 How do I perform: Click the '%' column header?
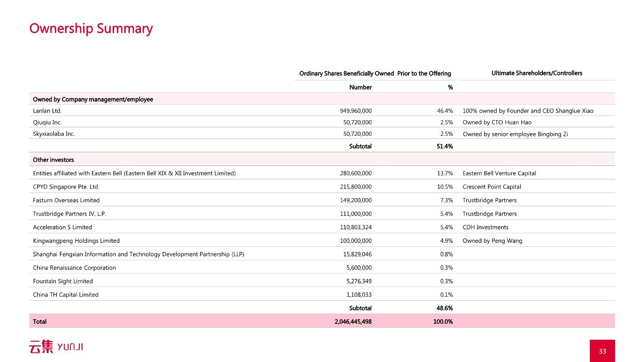click(450, 87)
